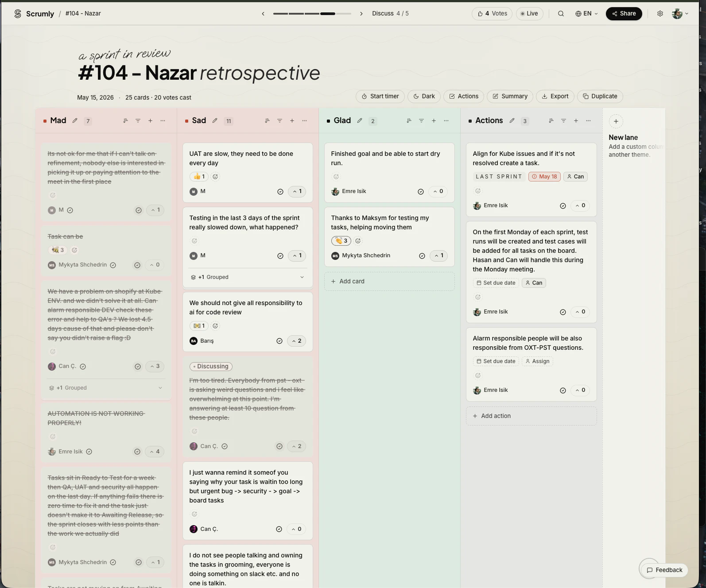Viewport: 706px width, 588px height.
Task: Toggle discussed on AUTOMATION IS NOT WORKING card
Action: point(137,452)
